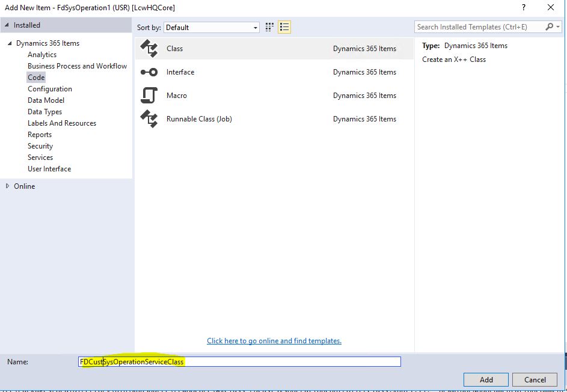Screen dimensions: 567x392
Task: Click the Dynamics 365 Items tree label
Action: point(48,43)
